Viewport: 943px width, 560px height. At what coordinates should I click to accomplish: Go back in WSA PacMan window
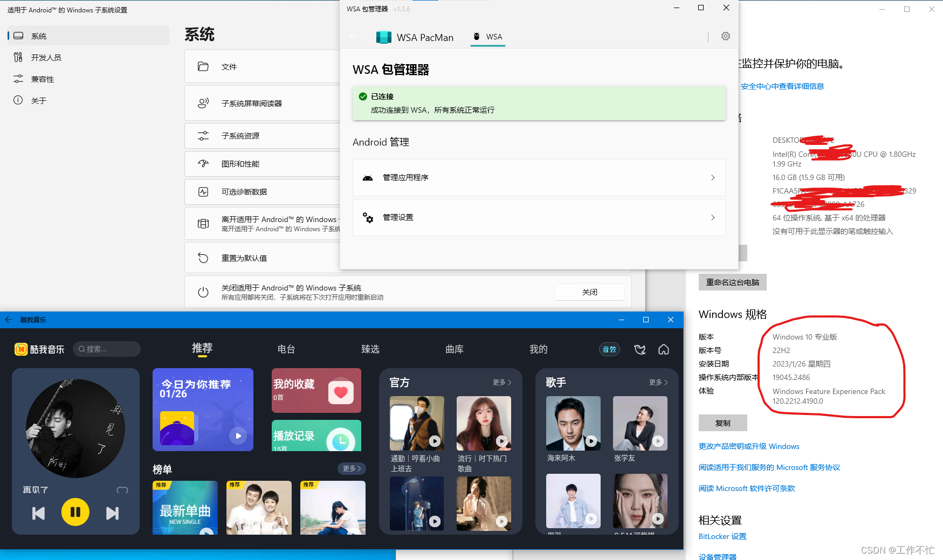tap(353, 37)
